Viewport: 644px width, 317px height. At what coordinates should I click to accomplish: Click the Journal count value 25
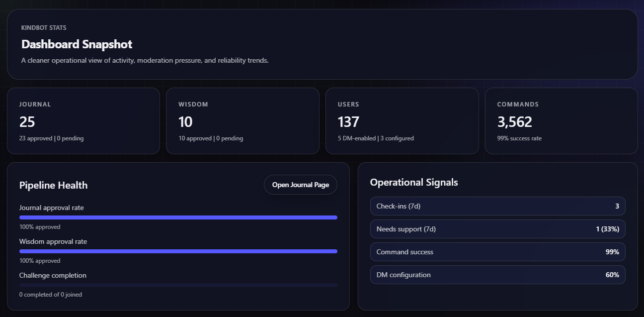(27, 122)
